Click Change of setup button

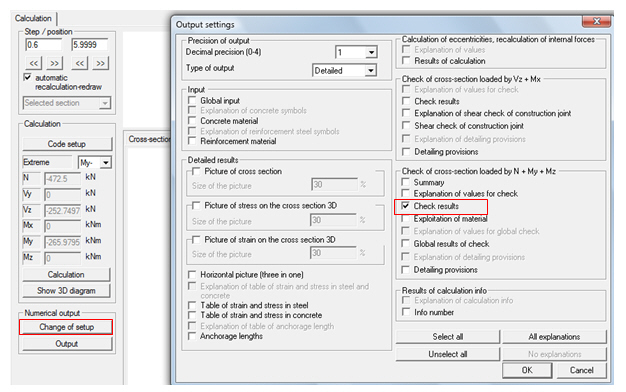point(66,327)
